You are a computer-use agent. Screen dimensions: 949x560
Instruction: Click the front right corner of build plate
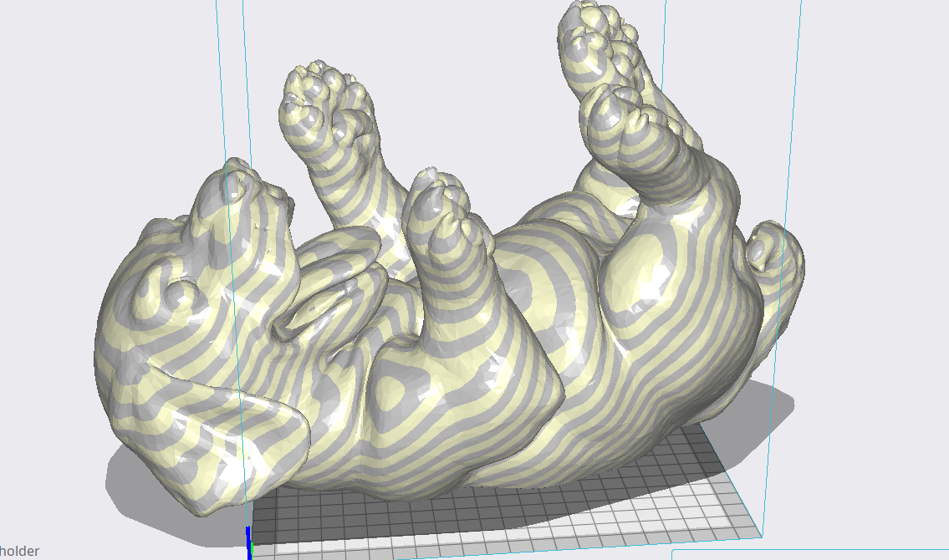pyautogui.click(x=759, y=535)
